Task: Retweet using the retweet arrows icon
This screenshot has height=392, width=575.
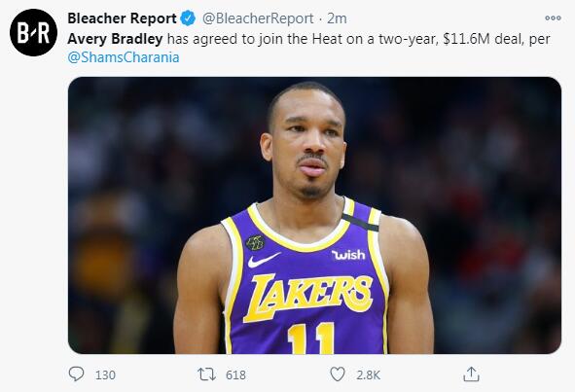Action: (207, 374)
